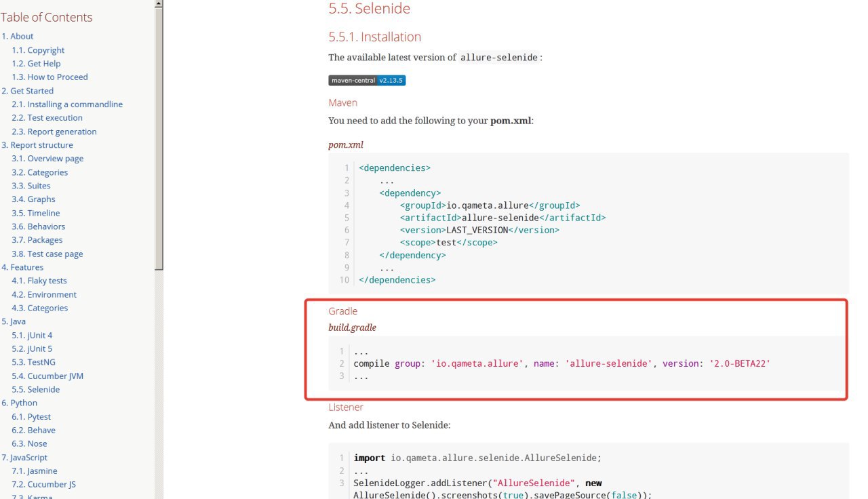Click the 'Table of Contents' title
This screenshot has height=499, width=868.
(46, 18)
